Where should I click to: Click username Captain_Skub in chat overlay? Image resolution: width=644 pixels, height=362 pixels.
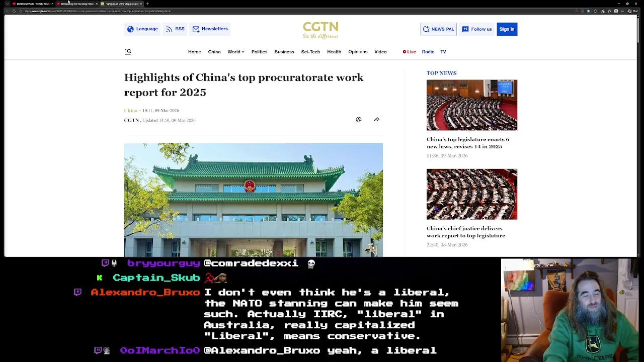tap(156, 278)
